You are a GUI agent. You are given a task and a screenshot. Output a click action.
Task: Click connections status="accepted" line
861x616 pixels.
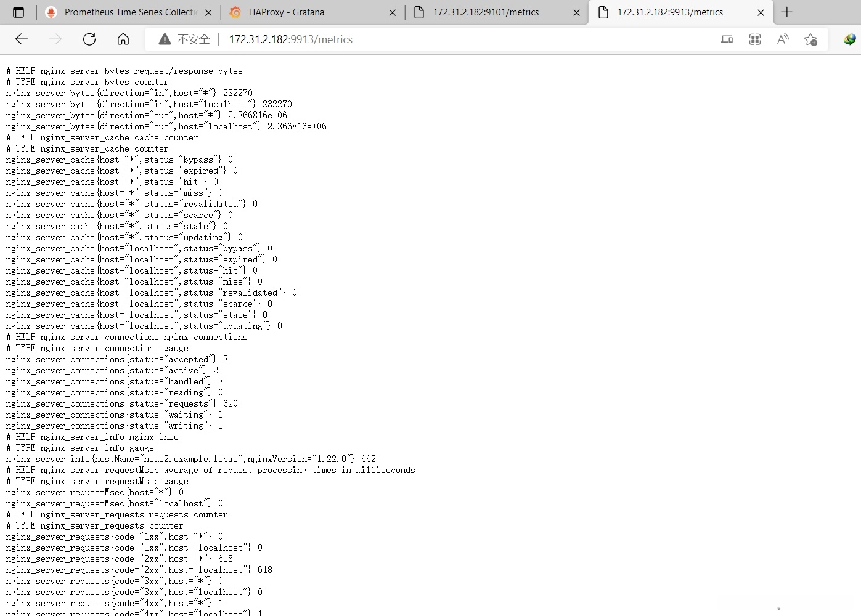(x=117, y=359)
